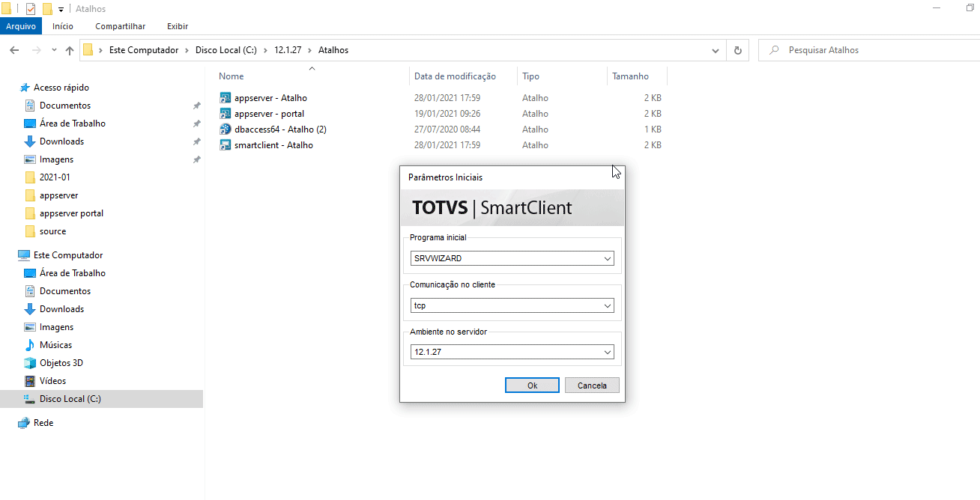The image size is (980, 500).
Task: Open the recent locations dropdown arrow
Action: click(x=54, y=50)
